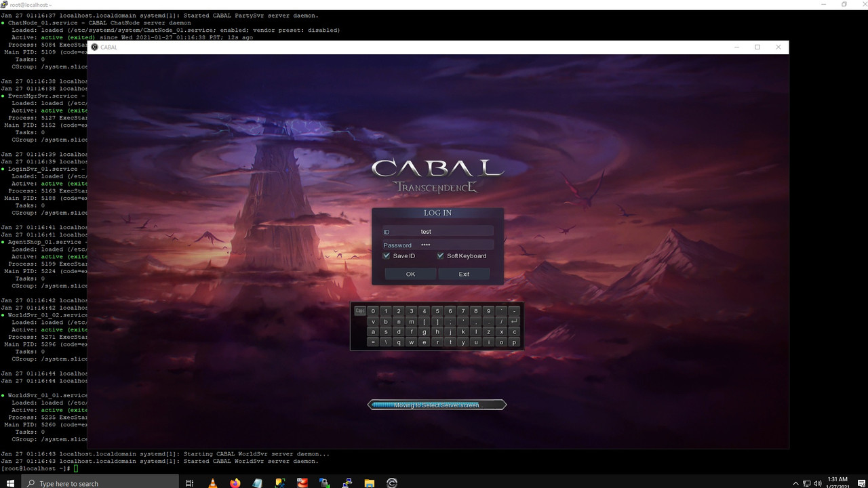Click the terminal prompt line [root@localhost ~]#
868x488 pixels.
tap(37, 468)
